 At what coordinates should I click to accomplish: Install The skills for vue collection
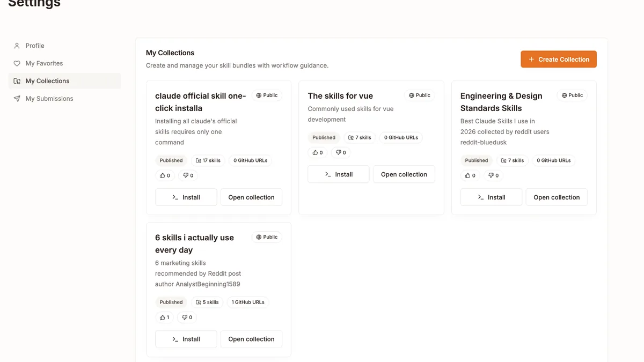point(338,174)
